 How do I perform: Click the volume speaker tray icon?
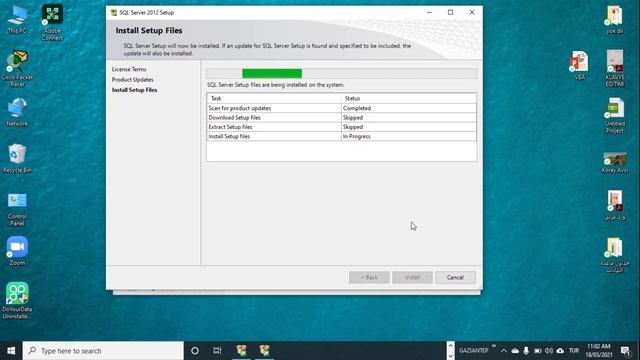[549, 351]
